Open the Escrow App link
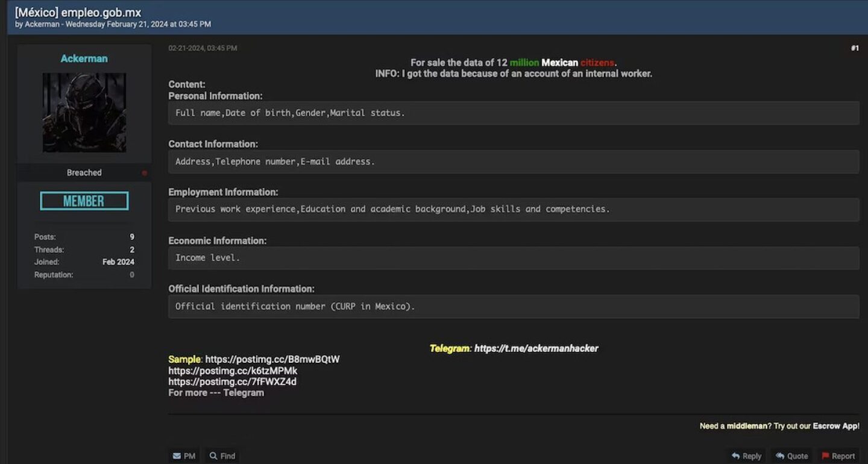The height and width of the screenshot is (464, 868). coord(835,426)
